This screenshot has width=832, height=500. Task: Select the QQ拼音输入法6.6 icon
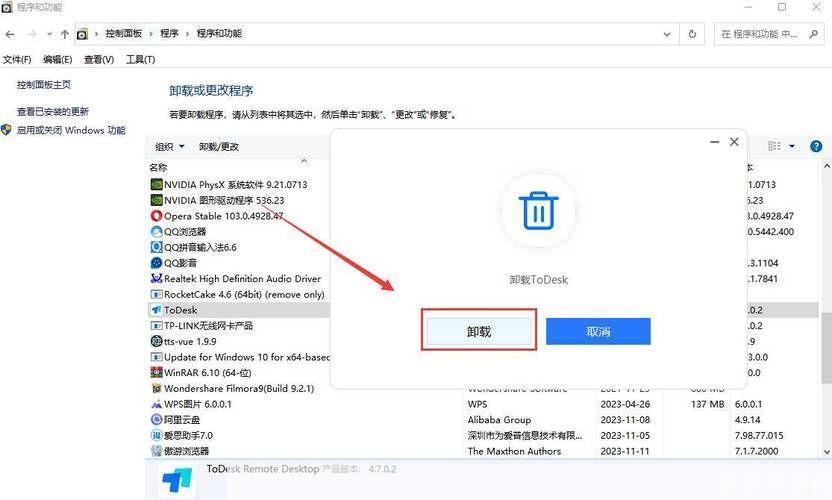(x=156, y=247)
